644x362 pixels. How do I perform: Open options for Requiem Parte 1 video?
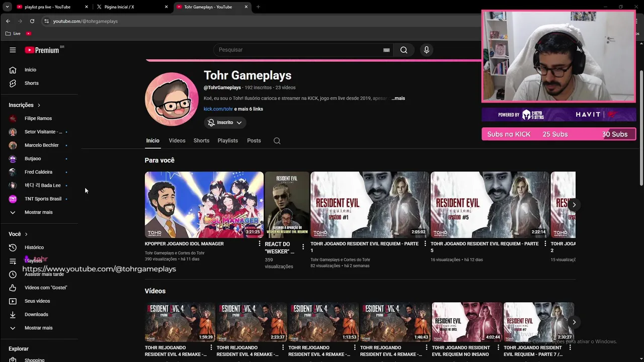425,244
